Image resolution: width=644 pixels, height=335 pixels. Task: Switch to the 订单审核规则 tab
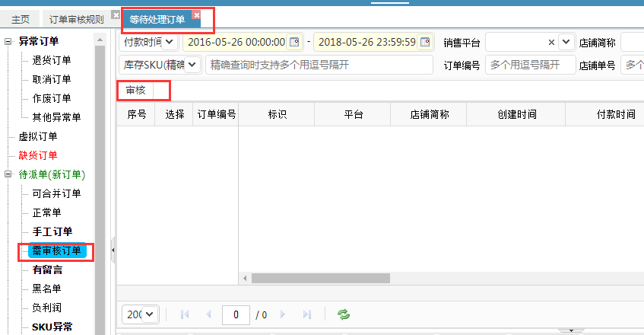tap(76, 19)
